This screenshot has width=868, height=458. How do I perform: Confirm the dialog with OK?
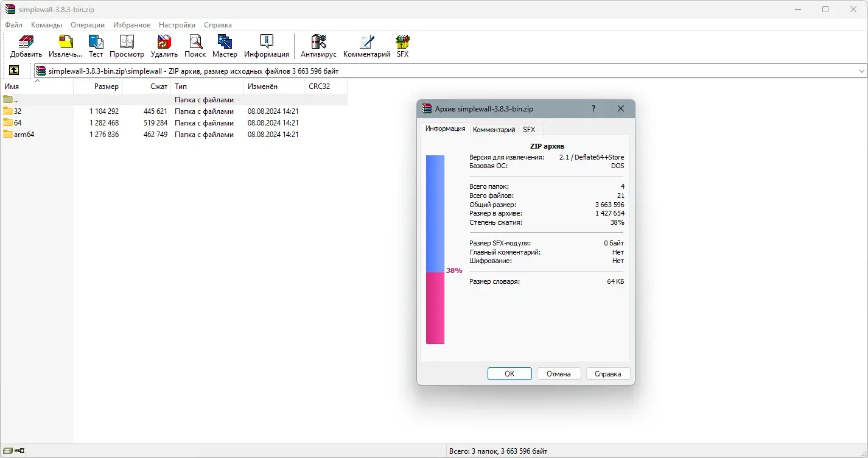click(509, 374)
